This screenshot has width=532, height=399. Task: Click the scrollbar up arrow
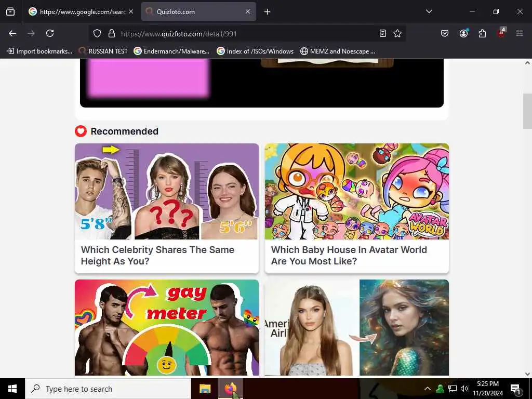coord(527,63)
